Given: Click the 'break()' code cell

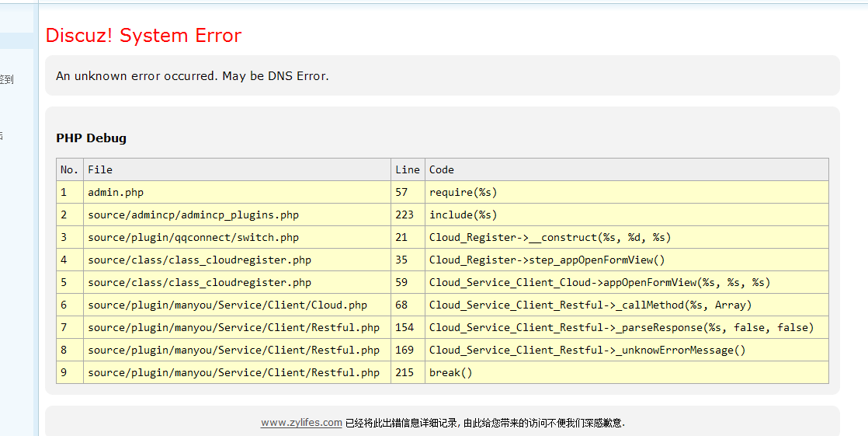Looking at the screenshot, I should (x=627, y=372).
